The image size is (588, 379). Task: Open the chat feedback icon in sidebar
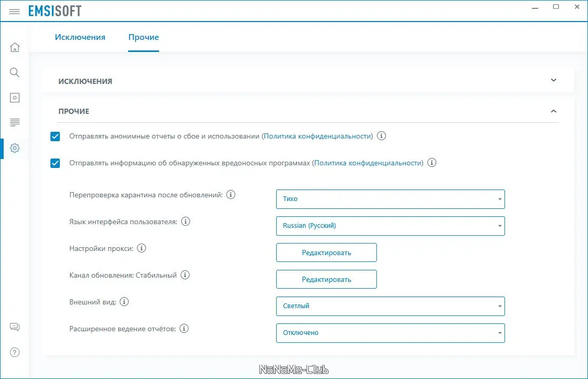click(15, 327)
